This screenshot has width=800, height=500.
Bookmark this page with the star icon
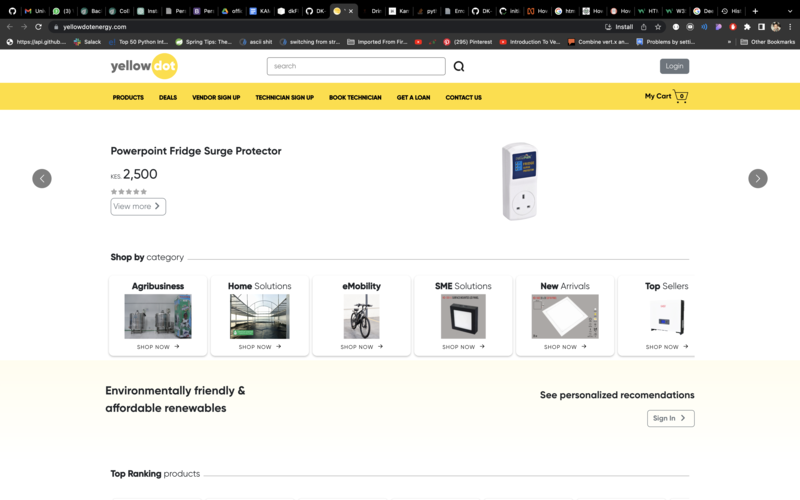657,27
